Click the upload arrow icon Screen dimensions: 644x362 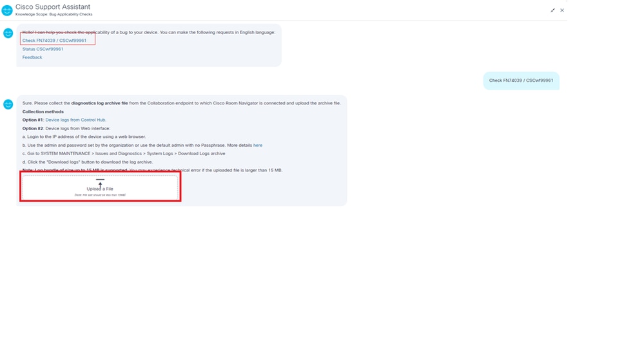pos(100,183)
